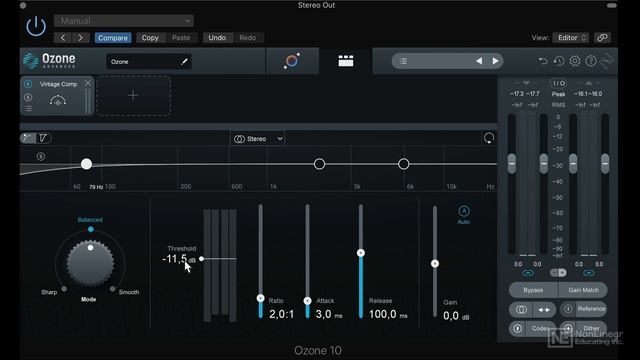Link the output gain faders
This screenshot has height=360, width=640.
589,273
